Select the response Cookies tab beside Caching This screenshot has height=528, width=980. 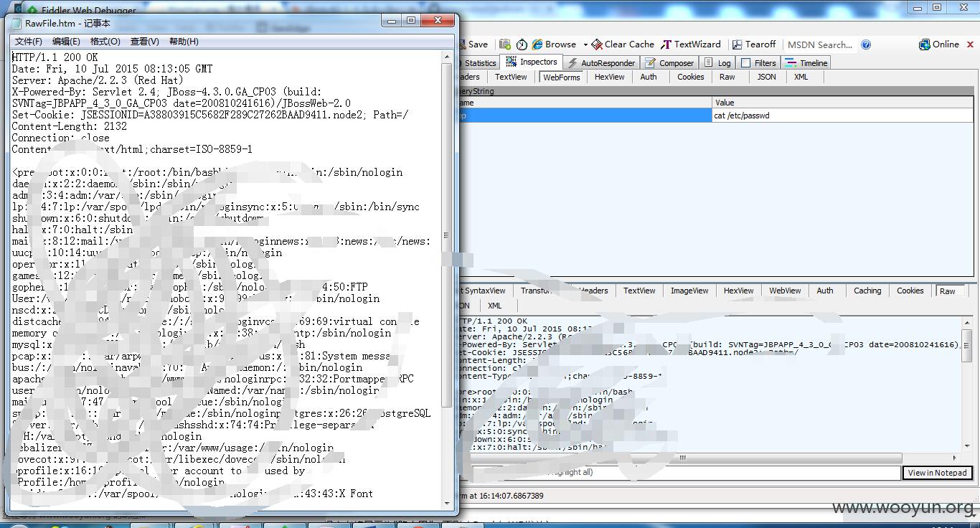[910, 291]
